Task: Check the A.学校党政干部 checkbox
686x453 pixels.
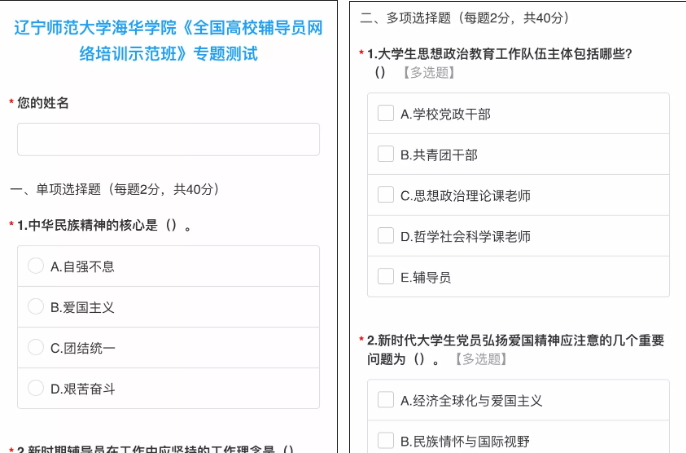Action: click(385, 114)
